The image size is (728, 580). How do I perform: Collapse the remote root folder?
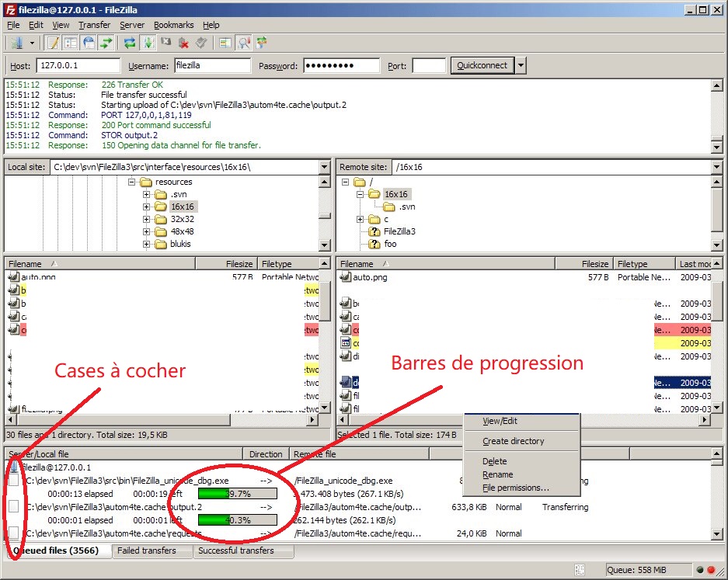[346, 182]
